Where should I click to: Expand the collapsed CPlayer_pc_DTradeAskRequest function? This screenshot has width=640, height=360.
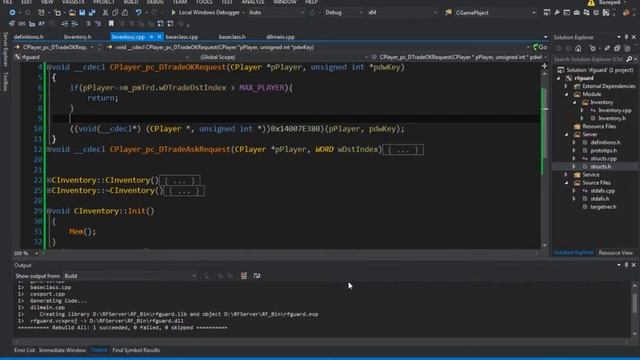(x=49, y=149)
